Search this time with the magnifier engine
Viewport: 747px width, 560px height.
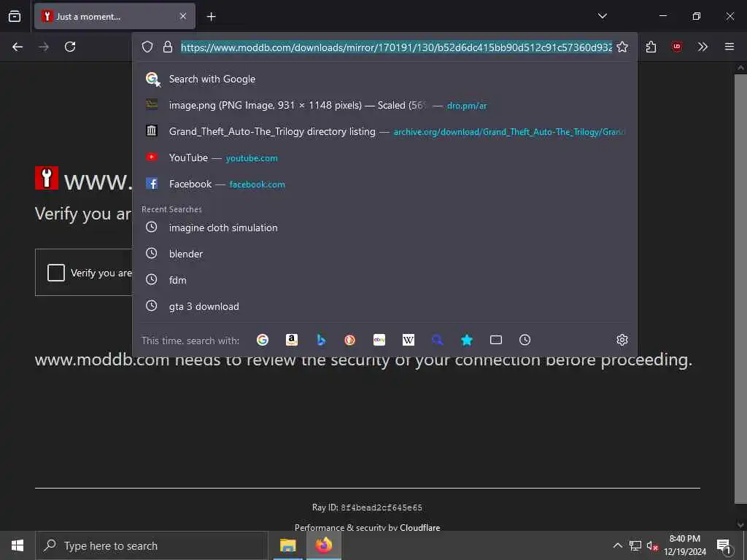click(438, 340)
